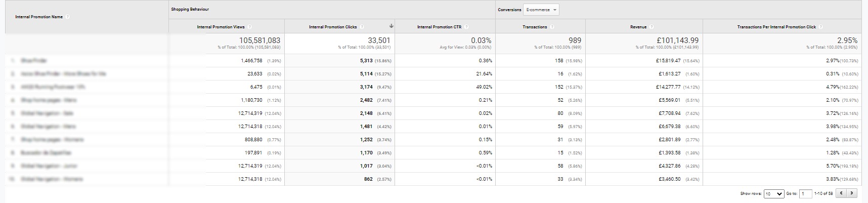Show help for Internal Promotion CTR

point(466,27)
